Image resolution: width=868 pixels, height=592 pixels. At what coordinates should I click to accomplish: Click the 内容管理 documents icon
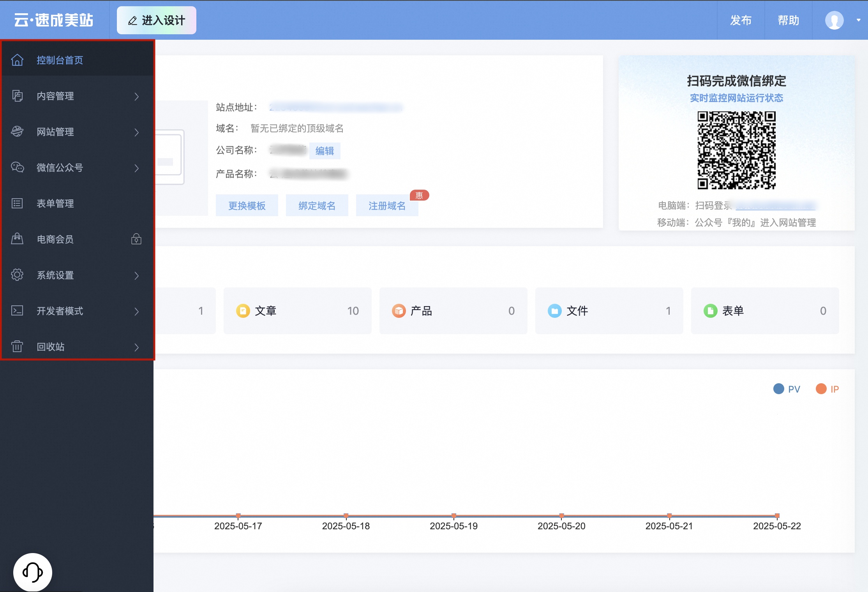pyautogui.click(x=17, y=96)
